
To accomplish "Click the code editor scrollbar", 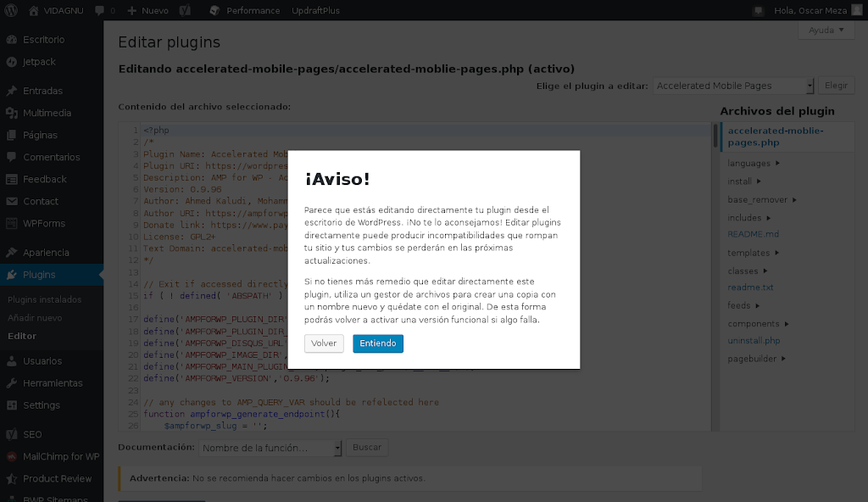I will point(715,136).
